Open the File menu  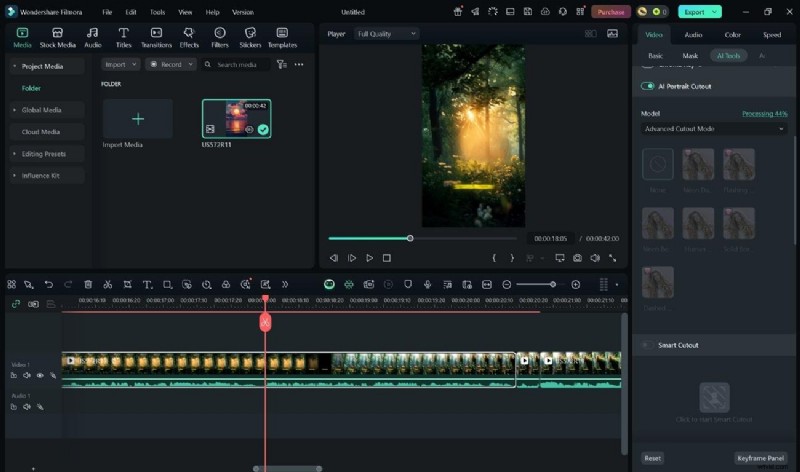click(x=107, y=12)
